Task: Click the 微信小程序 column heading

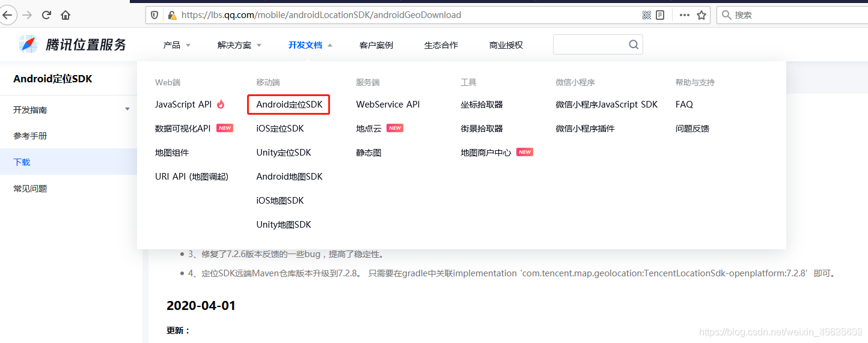Action: [575, 82]
